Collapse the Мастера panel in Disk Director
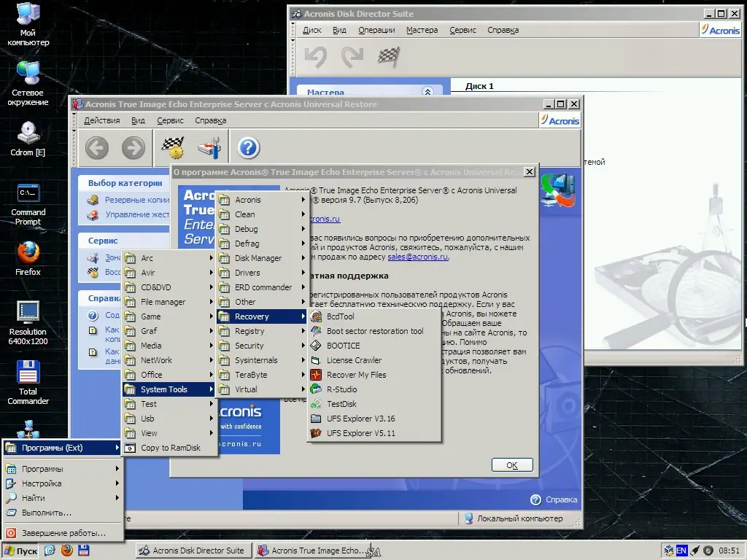The width and height of the screenshot is (747, 560). (x=427, y=91)
